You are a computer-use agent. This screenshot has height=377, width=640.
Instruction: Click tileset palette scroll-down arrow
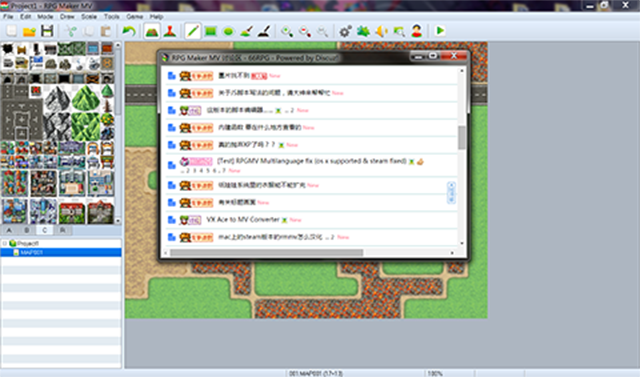pos(118,221)
